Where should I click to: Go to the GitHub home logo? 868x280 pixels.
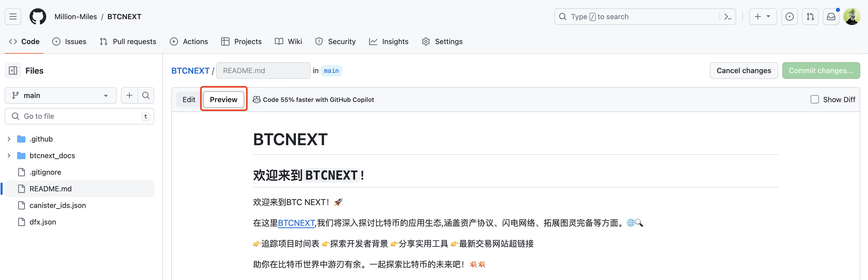click(x=38, y=17)
